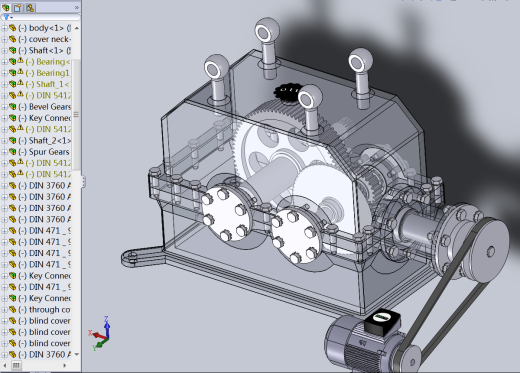
Task: Expand the Shaft_1 component node
Action: click(x=4, y=85)
